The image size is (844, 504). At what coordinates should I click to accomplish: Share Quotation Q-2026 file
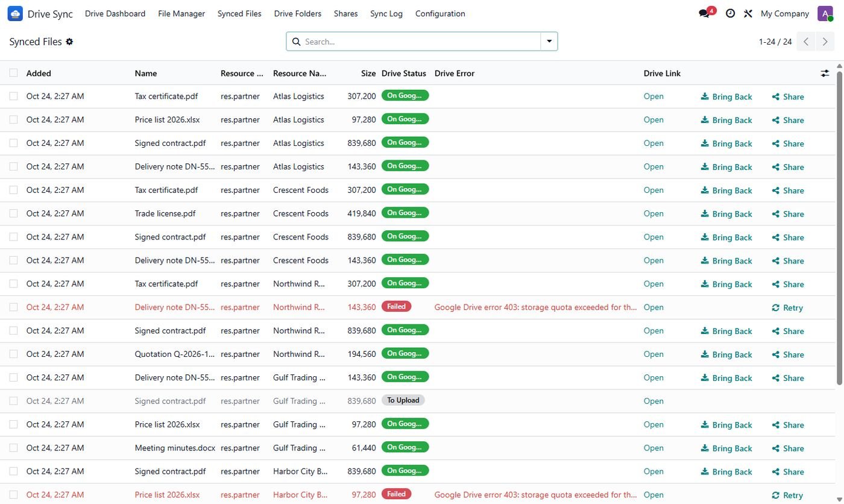click(788, 354)
